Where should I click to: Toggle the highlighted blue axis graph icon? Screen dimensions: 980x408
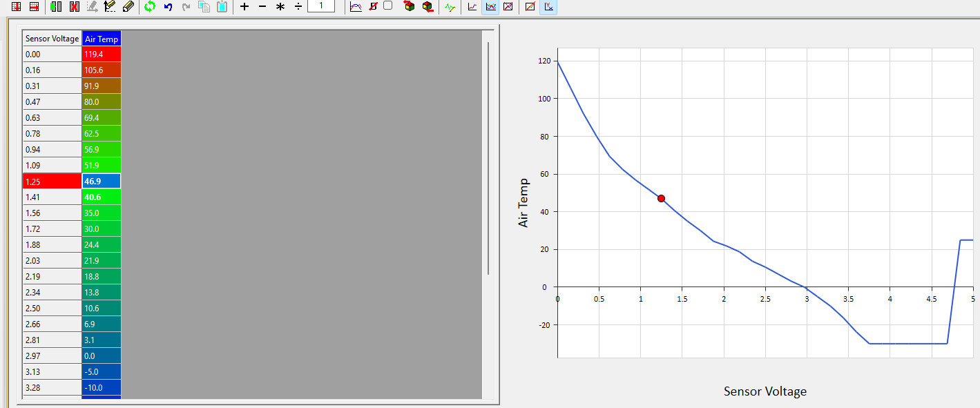point(548,7)
